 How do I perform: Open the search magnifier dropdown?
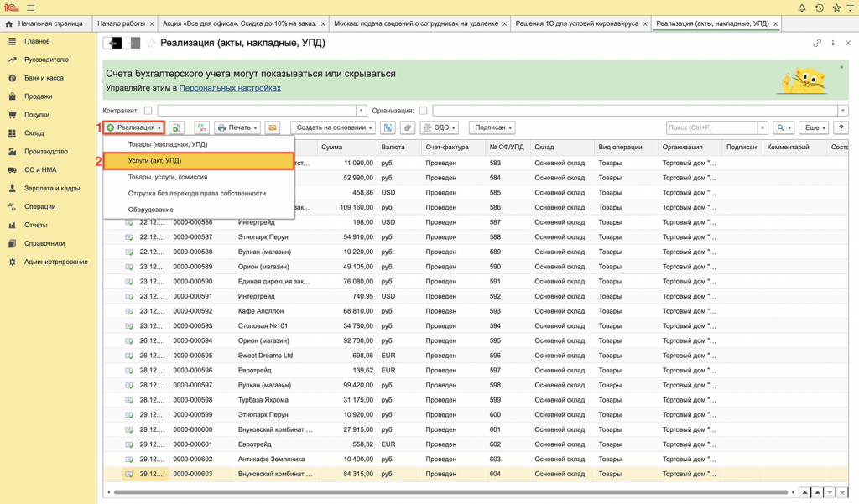pyautogui.click(x=784, y=127)
